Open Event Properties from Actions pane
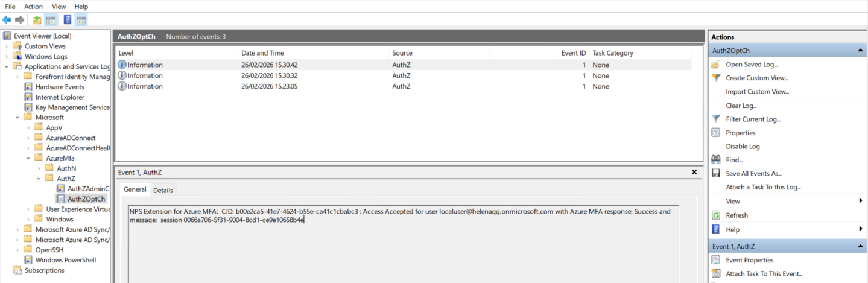Screen dimensions: 868x283 (749, 260)
